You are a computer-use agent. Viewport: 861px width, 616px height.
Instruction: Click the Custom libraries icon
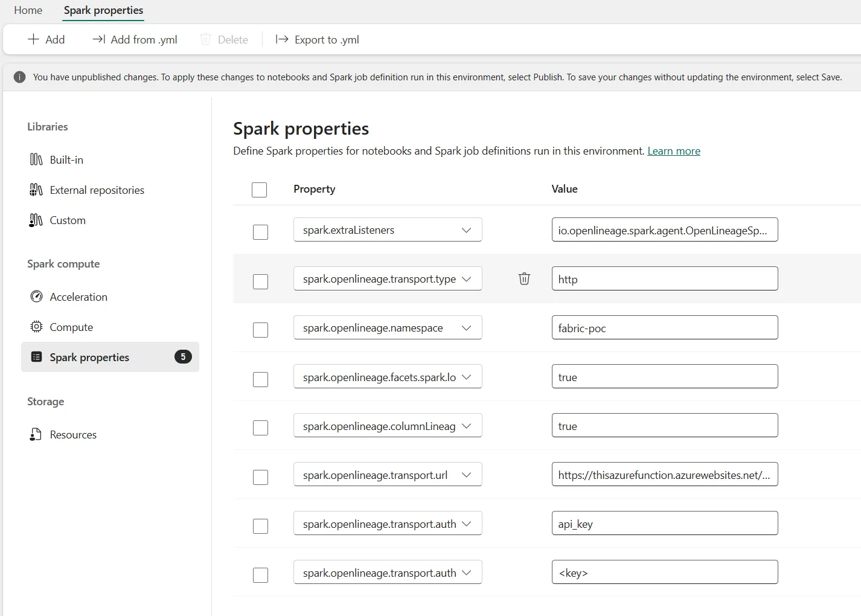tap(36, 220)
